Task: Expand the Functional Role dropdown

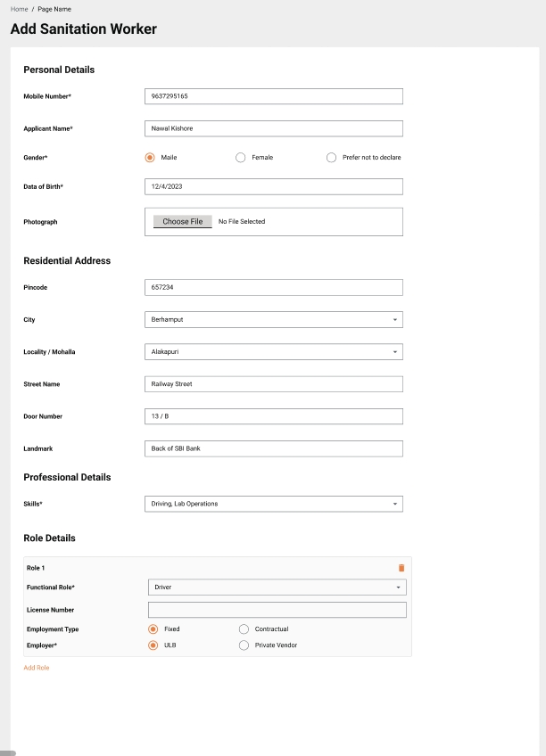Action: coord(277,588)
